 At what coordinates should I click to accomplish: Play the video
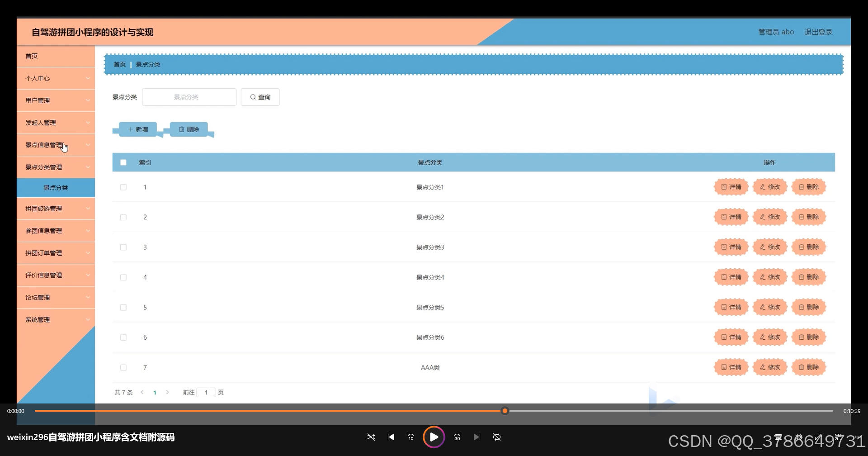434,437
